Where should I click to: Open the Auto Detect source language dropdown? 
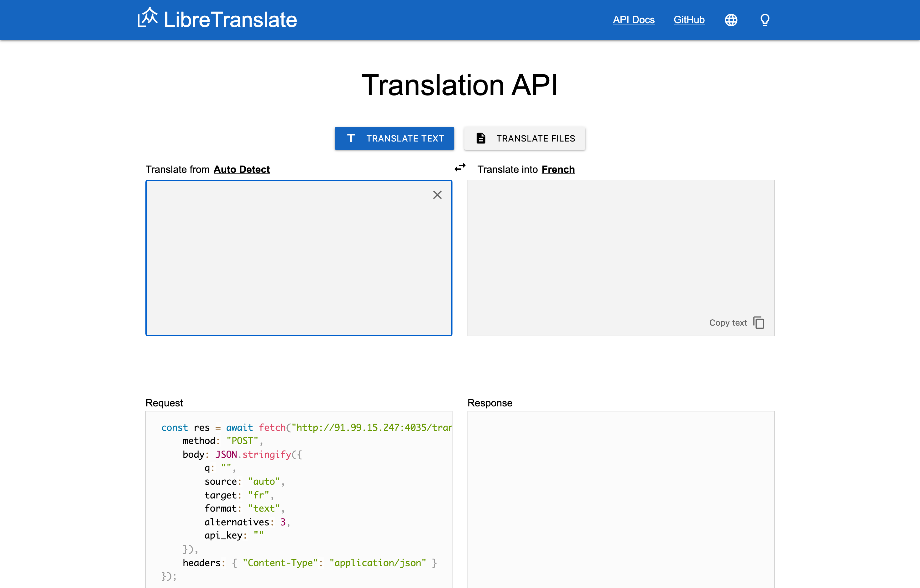(242, 169)
